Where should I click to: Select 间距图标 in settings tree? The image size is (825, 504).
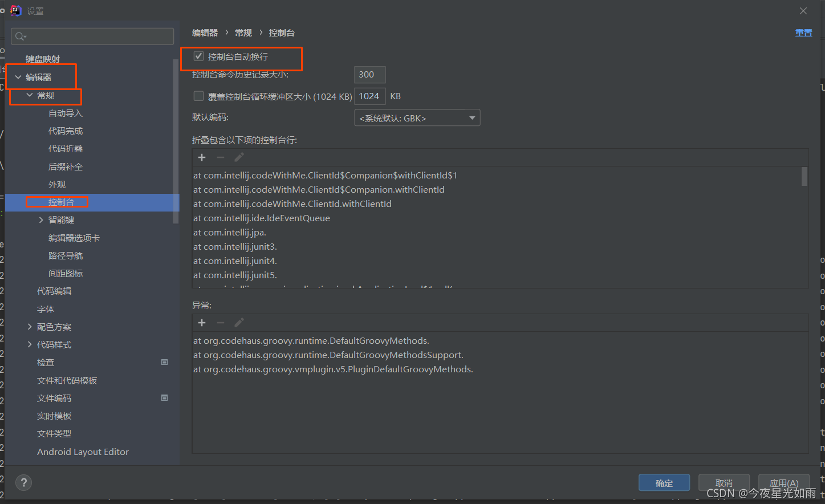tap(66, 274)
